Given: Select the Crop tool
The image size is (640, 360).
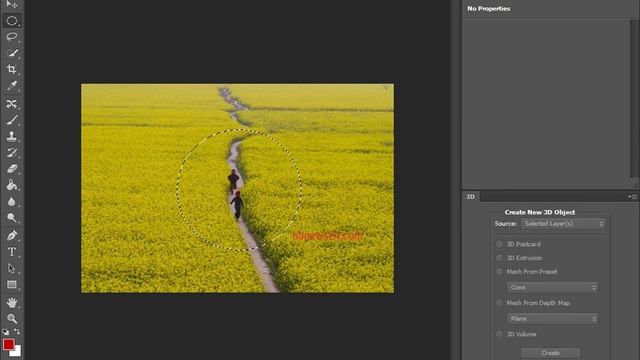Looking at the screenshot, I should point(12,69).
